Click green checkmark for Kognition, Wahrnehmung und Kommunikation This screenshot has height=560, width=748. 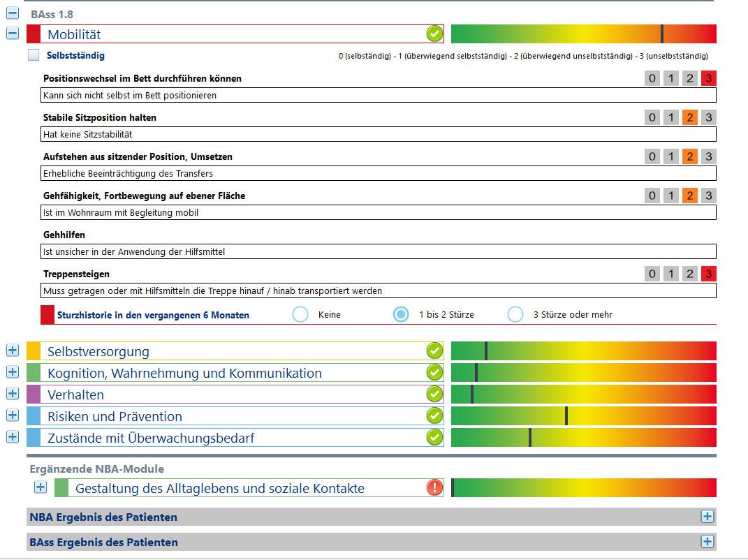[434, 372]
